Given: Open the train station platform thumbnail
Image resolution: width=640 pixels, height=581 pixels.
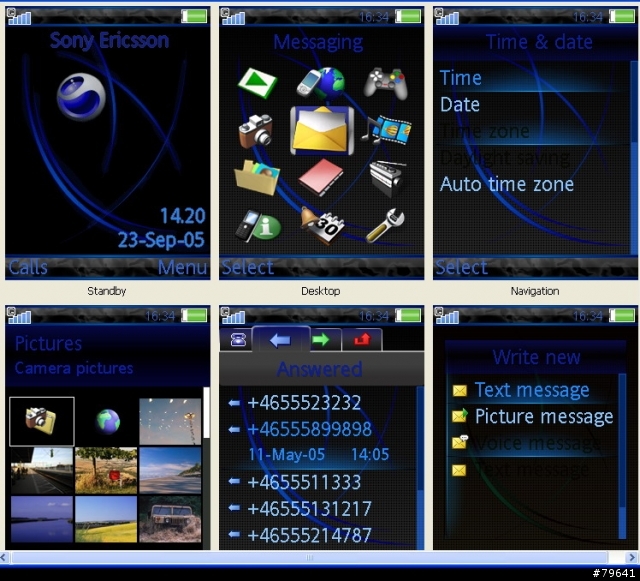Looking at the screenshot, I should click(x=42, y=471).
